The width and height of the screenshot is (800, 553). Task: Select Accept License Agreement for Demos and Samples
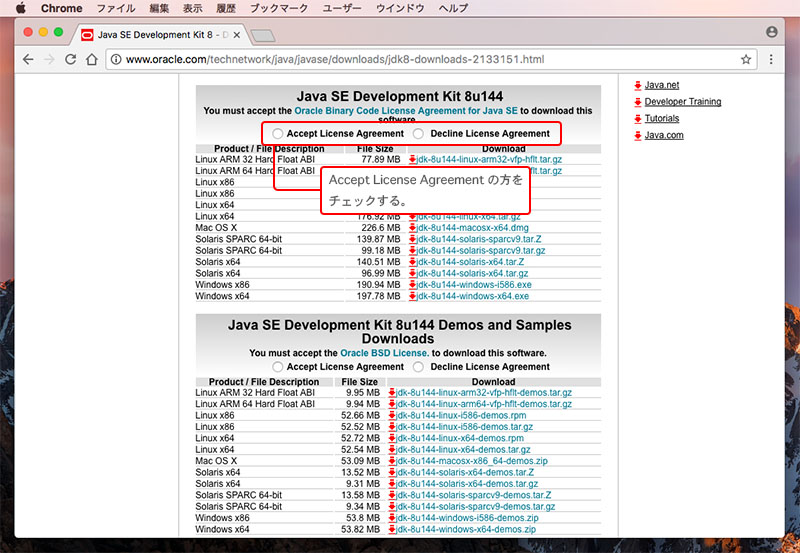278,367
